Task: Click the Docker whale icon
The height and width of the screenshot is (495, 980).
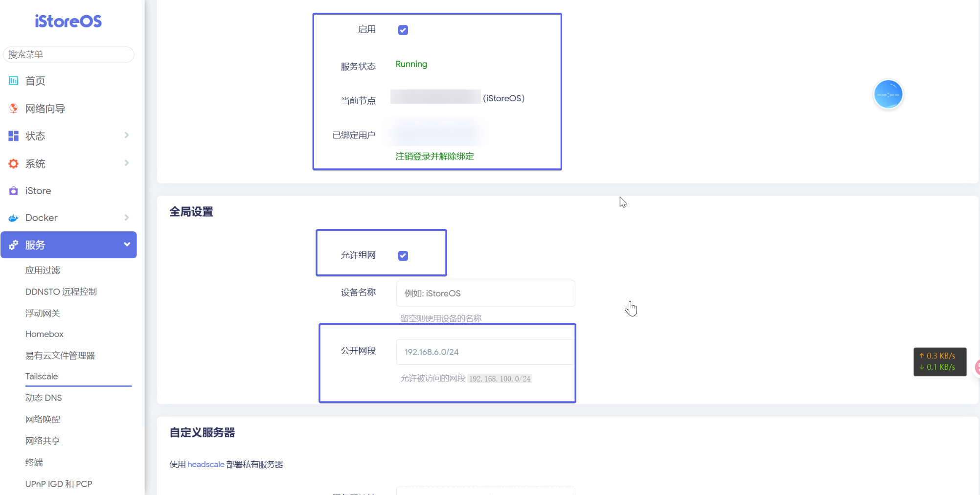Action: 14,218
